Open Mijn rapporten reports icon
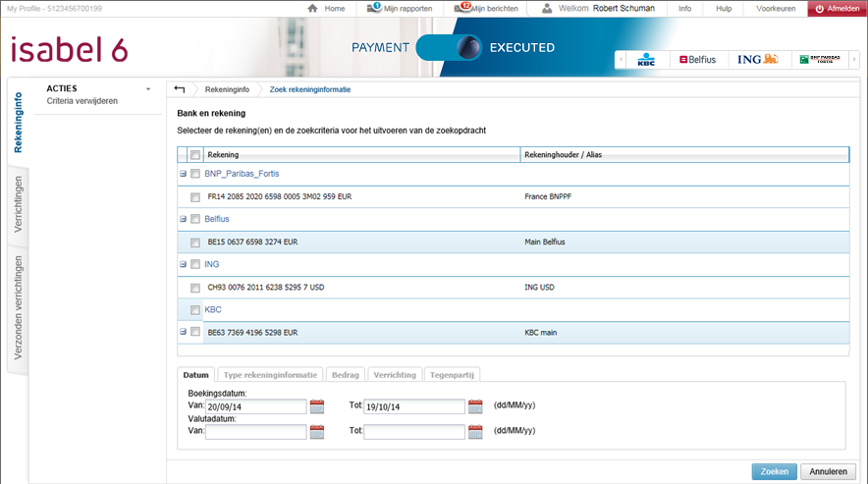 [x=374, y=9]
